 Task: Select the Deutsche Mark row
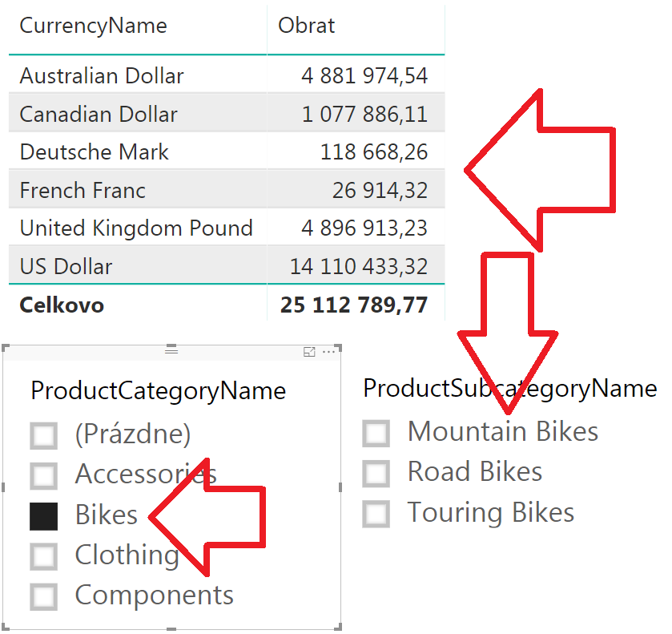[x=227, y=151]
